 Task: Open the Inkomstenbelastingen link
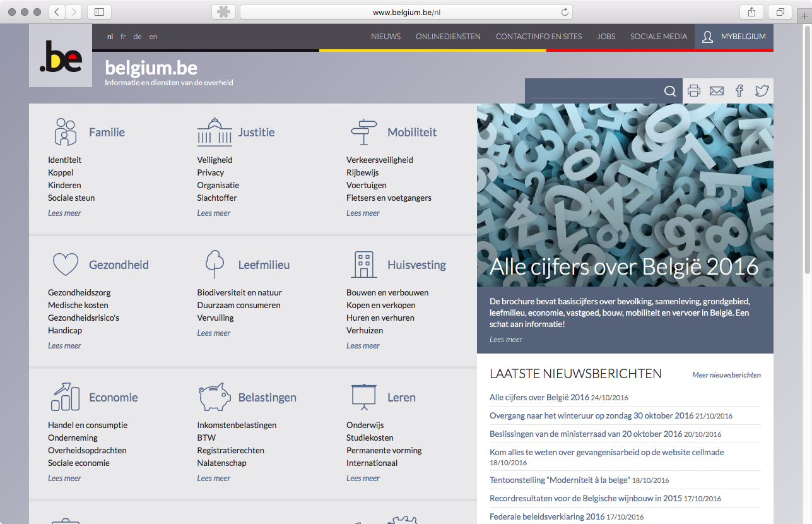[x=237, y=426]
